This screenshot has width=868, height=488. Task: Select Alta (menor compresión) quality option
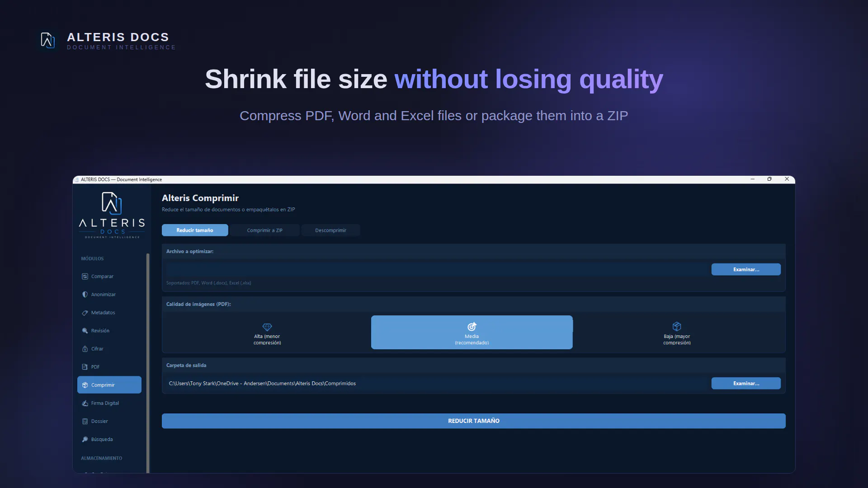coord(267,333)
